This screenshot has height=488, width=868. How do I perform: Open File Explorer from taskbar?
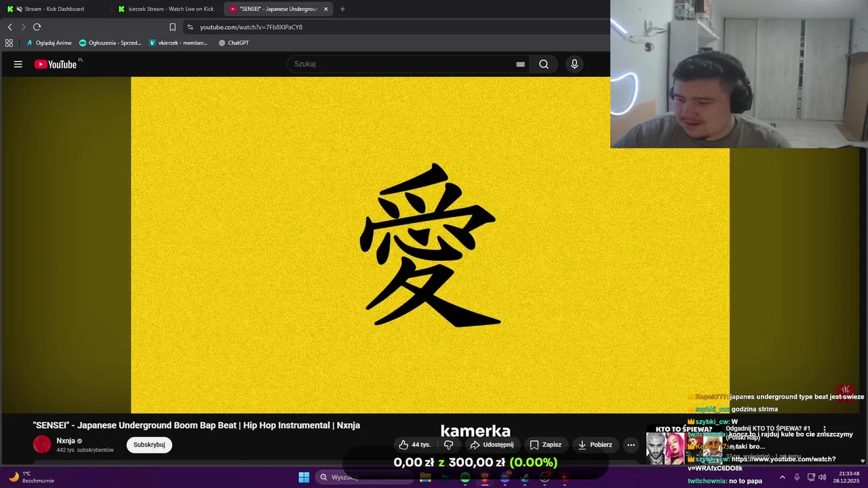(x=425, y=477)
